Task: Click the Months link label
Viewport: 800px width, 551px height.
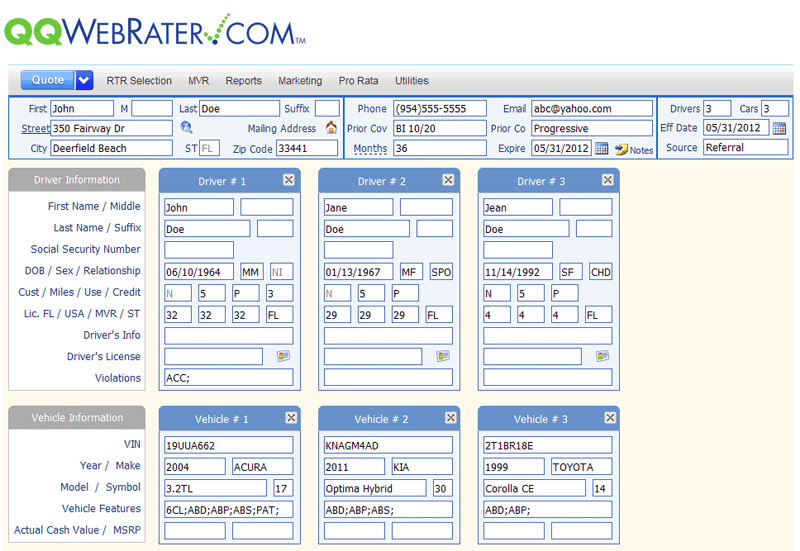Action: tap(369, 149)
